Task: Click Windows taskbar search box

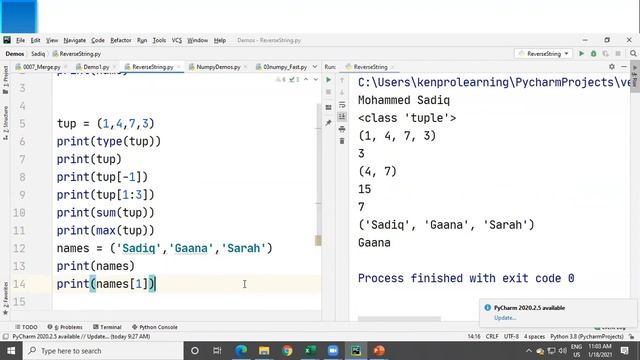Action: tap(102, 351)
